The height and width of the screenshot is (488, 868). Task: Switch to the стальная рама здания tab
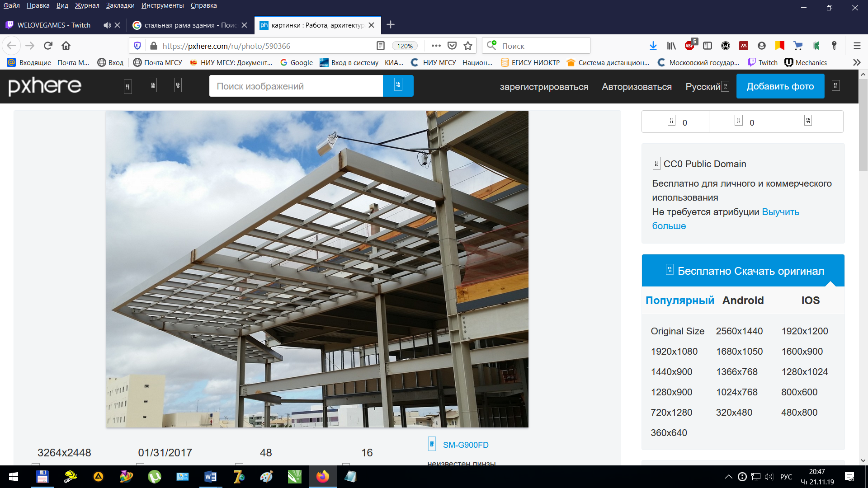click(x=190, y=25)
